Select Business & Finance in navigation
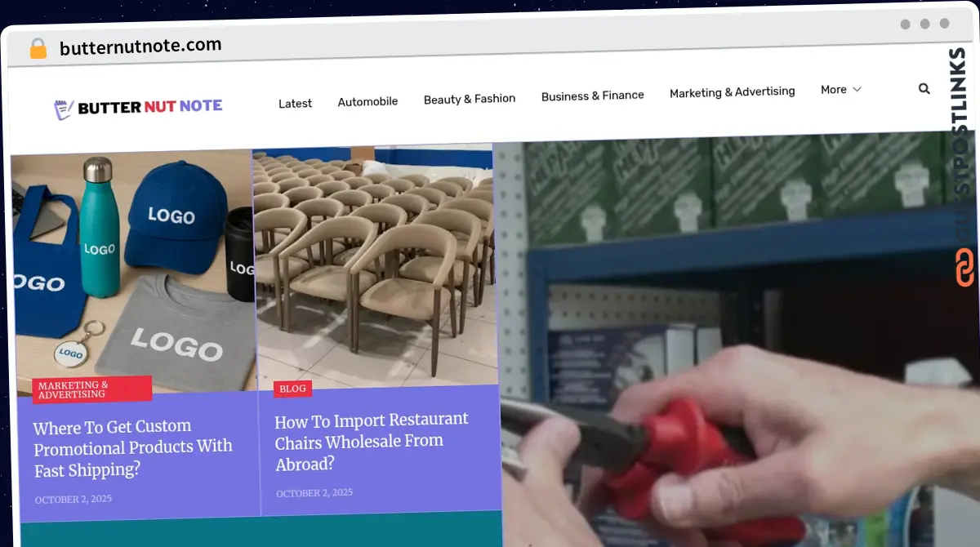Screen dimensions: 980x547 pyautogui.click(x=592, y=96)
